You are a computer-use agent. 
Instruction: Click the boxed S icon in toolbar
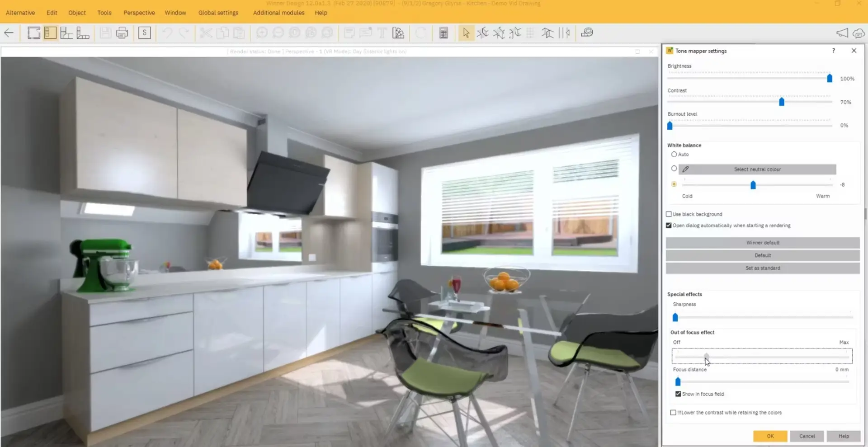pos(145,33)
